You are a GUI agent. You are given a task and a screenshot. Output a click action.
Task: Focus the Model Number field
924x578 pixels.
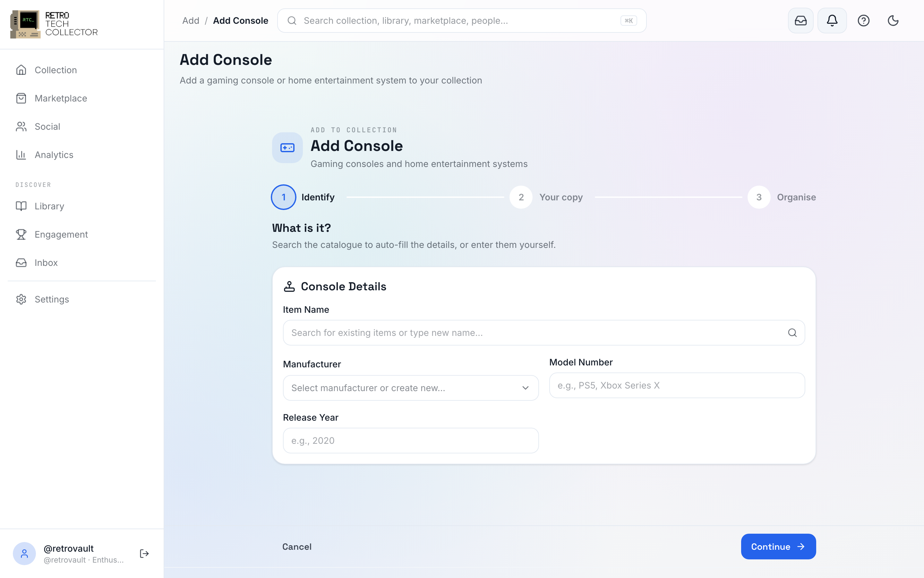(x=677, y=385)
